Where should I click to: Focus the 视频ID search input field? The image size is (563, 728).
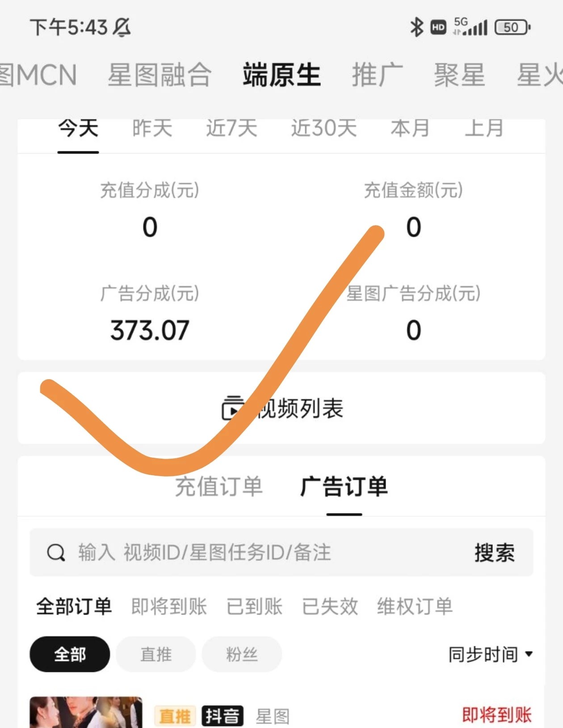pyautogui.click(x=268, y=552)
